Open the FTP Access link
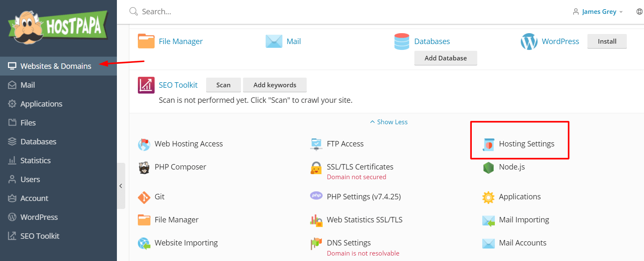 (345, 144)
